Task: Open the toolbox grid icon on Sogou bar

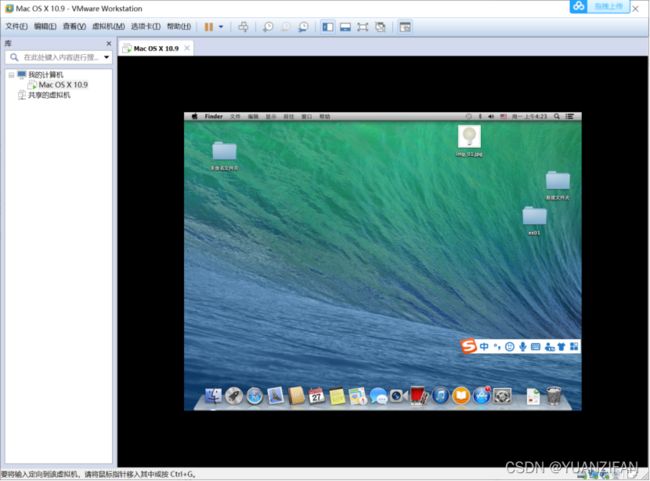Action: pos(574,347)
